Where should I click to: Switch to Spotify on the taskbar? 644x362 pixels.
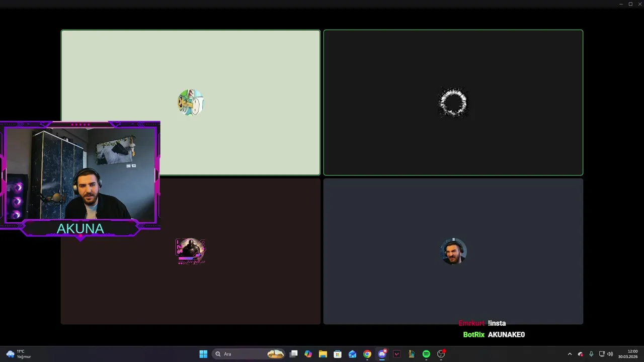pyautogui.click(x=426, y=354)
